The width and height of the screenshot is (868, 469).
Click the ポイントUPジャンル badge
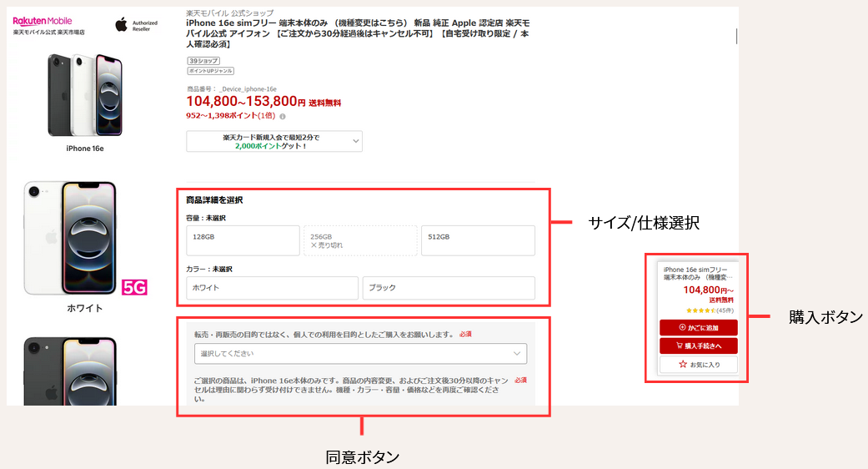click(x=210, y=72)
